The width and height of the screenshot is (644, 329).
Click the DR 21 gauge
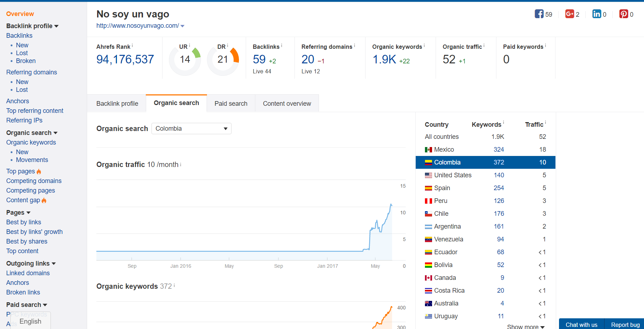pos(223,59)
